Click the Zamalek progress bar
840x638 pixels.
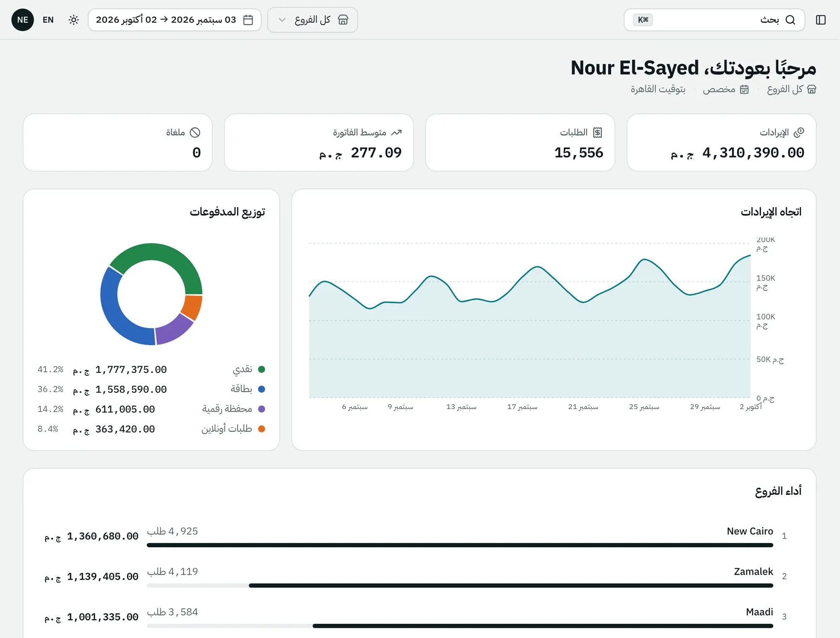(460, 585)
